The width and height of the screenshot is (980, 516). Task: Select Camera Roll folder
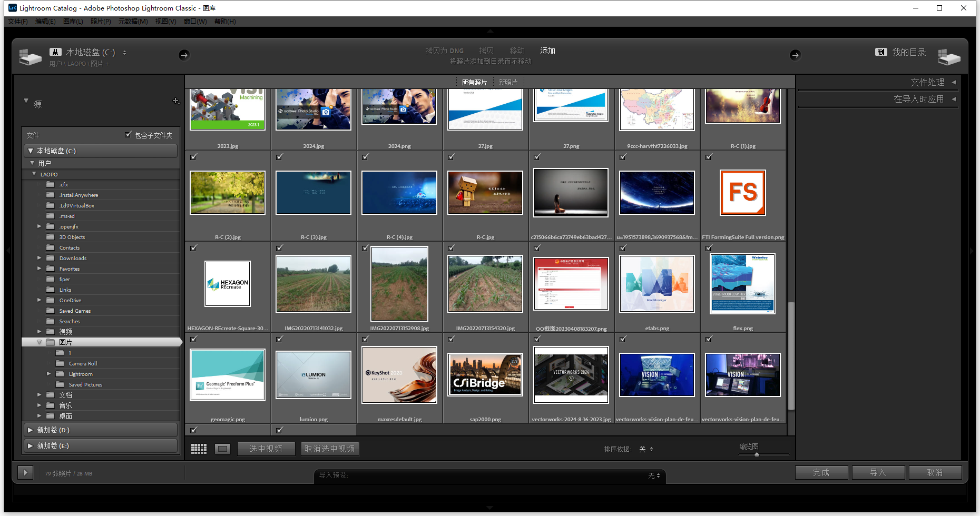(83, 363)
